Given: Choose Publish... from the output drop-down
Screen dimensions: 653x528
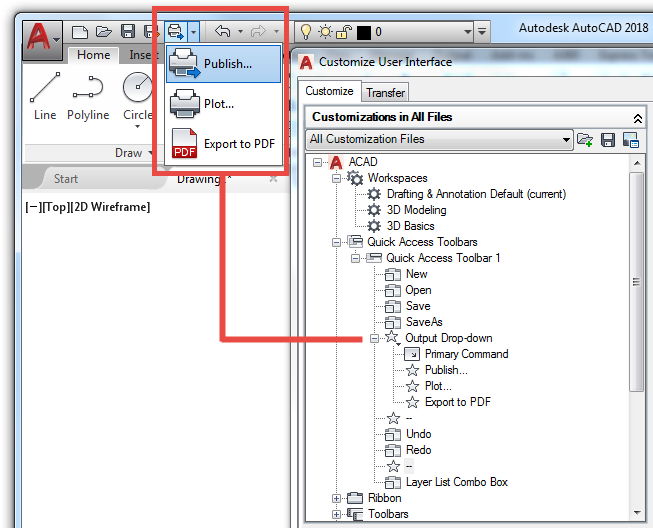Looking at the screenshot, I should tap(224, 64).
